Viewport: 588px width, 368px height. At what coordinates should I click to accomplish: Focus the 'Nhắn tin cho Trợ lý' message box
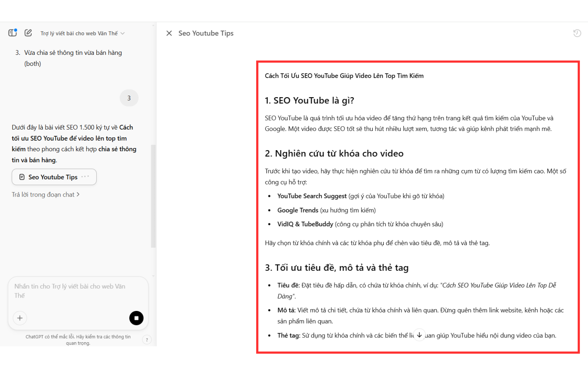[x=73, y=291]
